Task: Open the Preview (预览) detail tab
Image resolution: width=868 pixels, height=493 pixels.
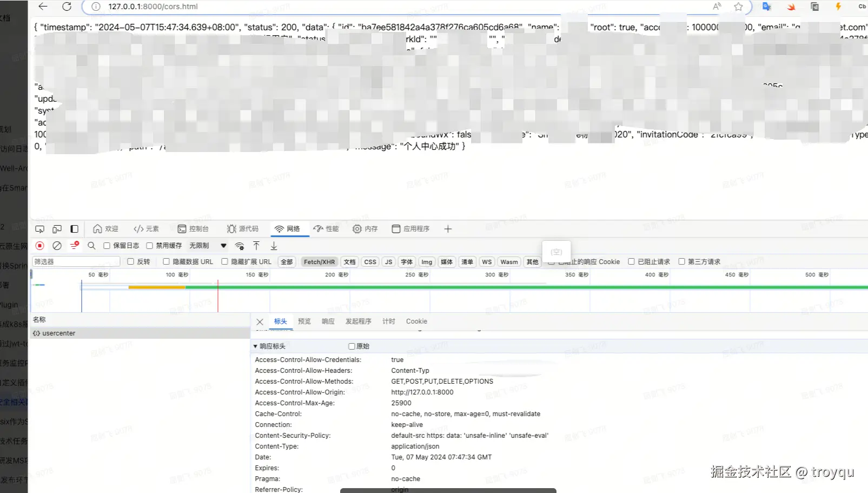Action: coord(304,321)
